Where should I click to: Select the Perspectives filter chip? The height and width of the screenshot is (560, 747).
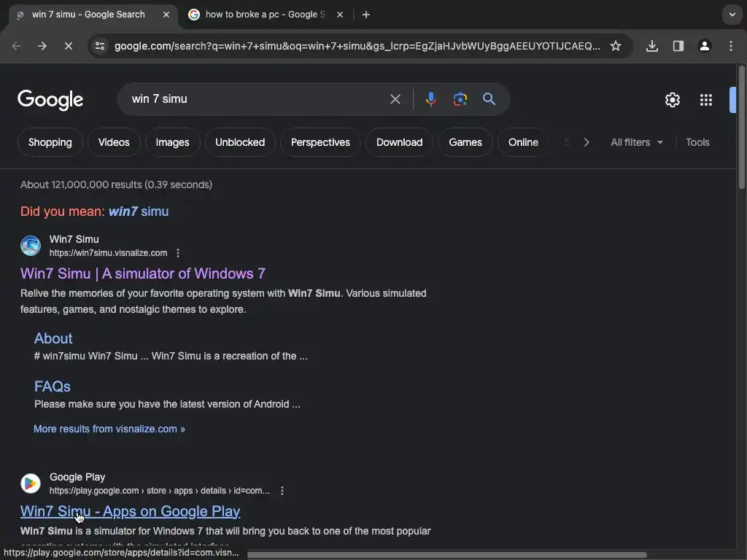[320, 142]
